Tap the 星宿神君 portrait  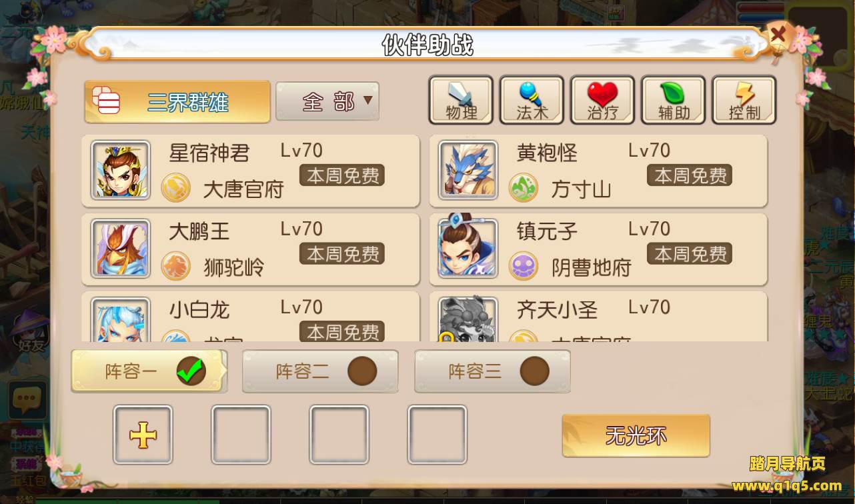tap(121, 170)
